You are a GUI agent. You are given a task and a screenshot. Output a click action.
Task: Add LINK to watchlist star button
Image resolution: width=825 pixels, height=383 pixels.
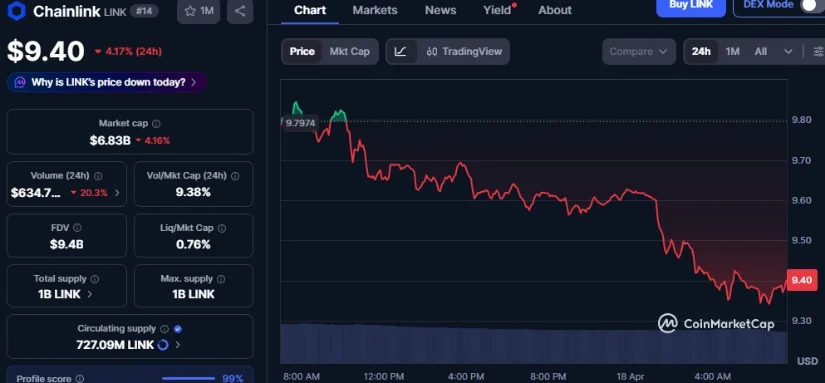198,11
